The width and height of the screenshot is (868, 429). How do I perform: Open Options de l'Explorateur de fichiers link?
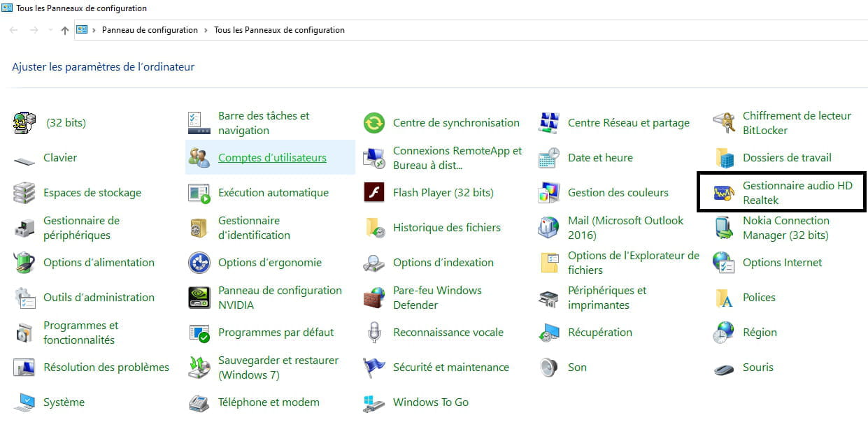(634, 263)
